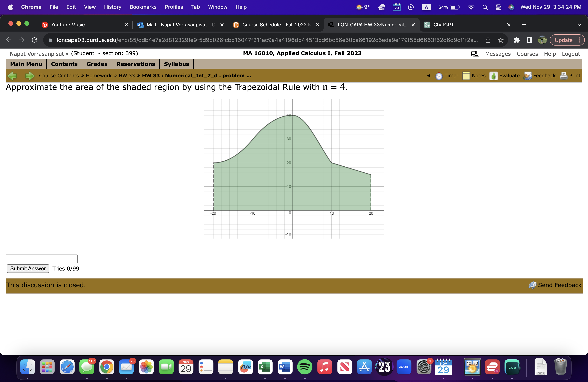Viewport: 588px width, 382px height.
Task: Switch to the ChatGPT tab
Action: pyautogui.click(x=443, y=25)
